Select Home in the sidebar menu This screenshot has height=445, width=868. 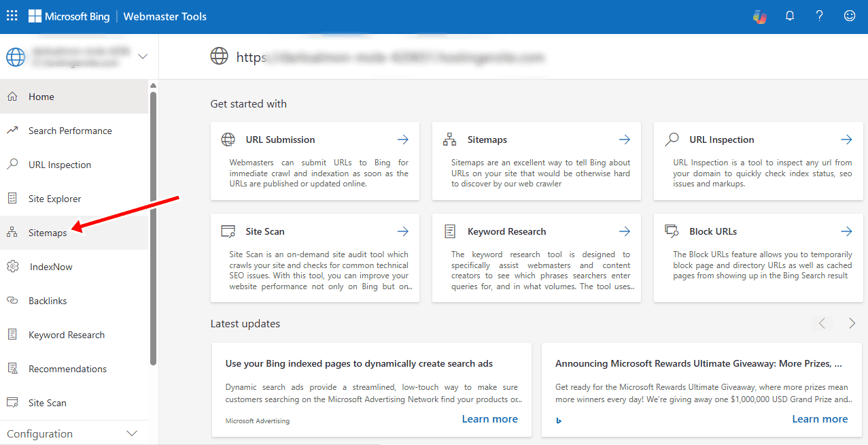[74, 97]
